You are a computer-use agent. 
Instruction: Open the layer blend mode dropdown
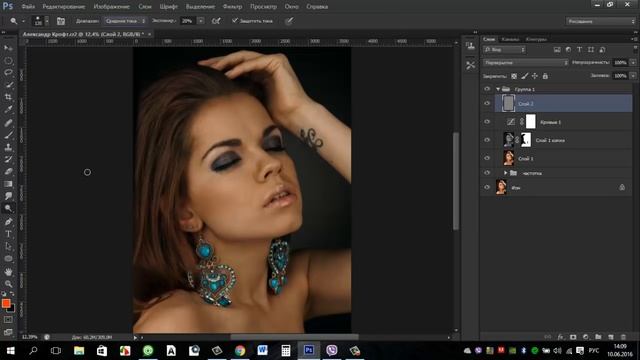point(526,63)
